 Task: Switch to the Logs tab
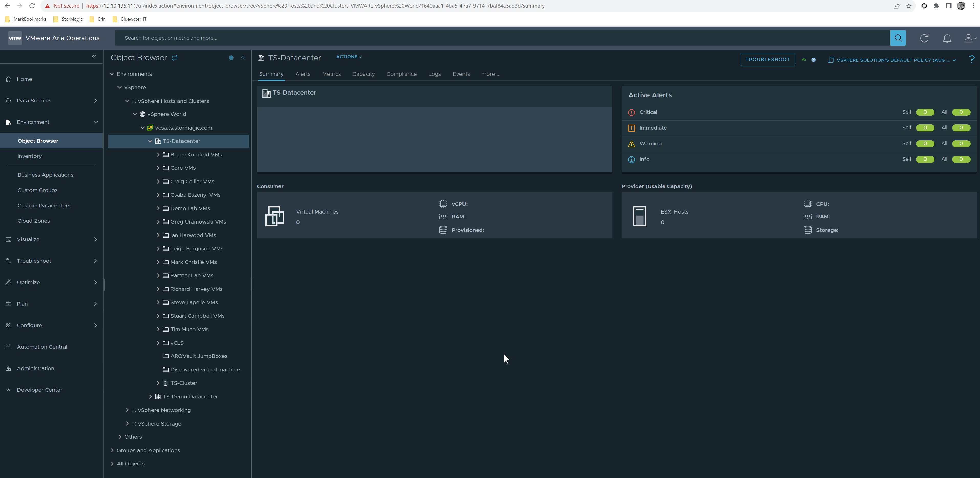[x=434, y=74]
